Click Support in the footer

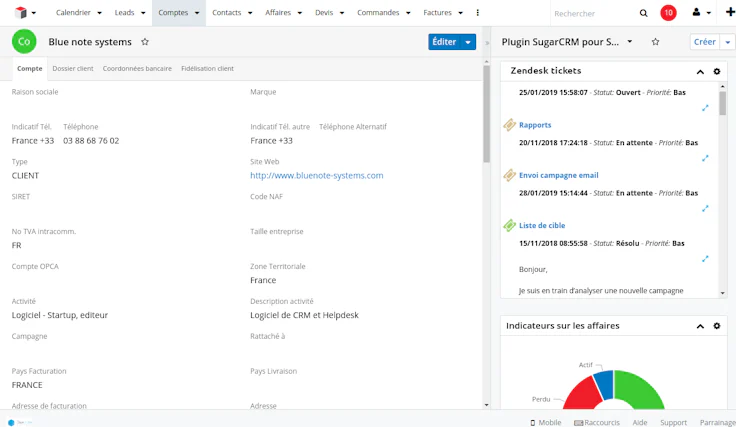[673, 423]
